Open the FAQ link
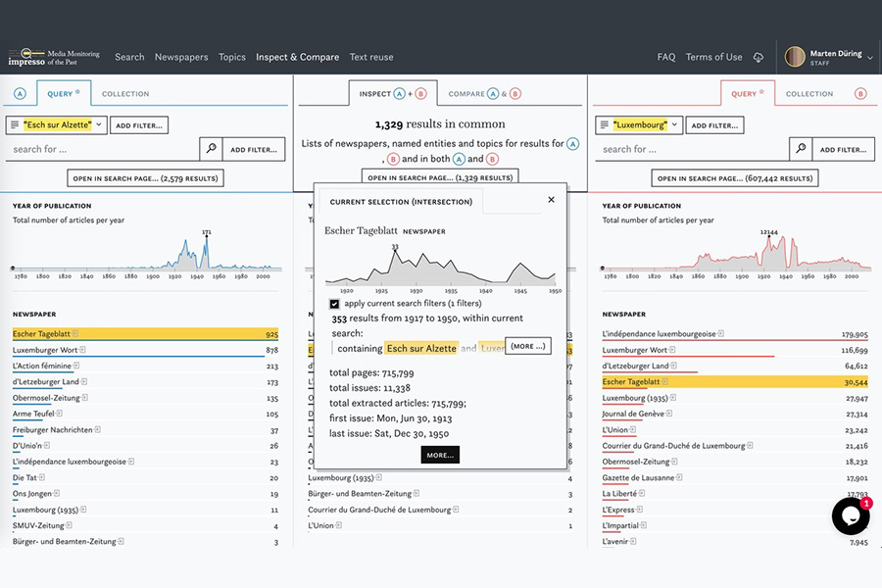The image size is (882, 588). tap(666, 57)
